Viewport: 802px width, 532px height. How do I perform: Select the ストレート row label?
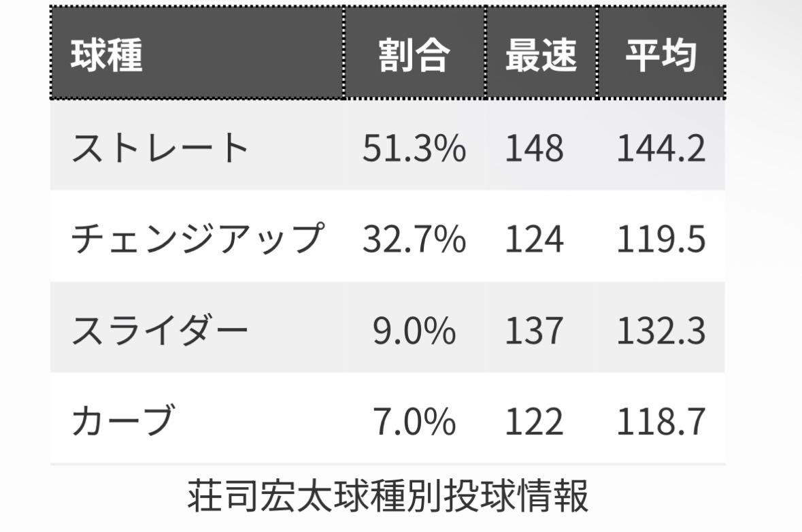click(x=161, y=148)
